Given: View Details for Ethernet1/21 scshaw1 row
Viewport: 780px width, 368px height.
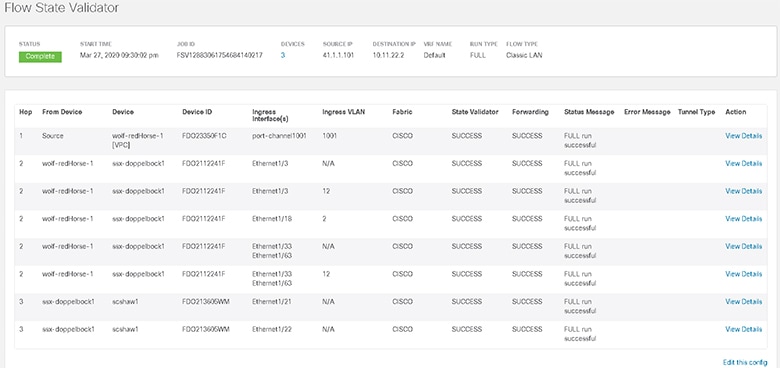Looking at the screenshot, I should [x=743, y=301].
